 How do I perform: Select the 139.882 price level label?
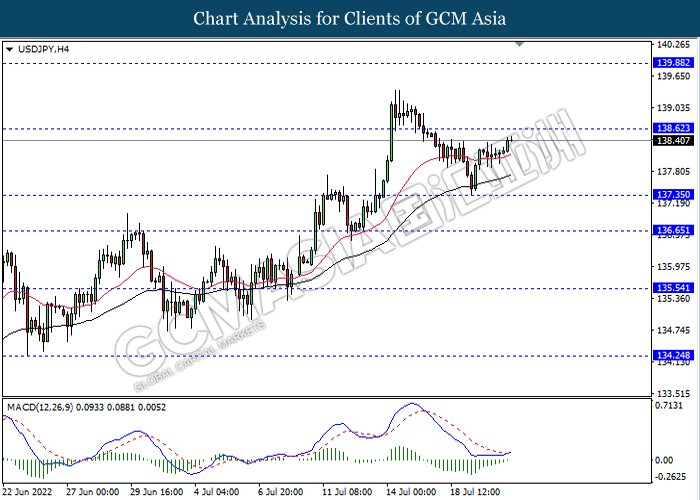click(x=673, y=62)
